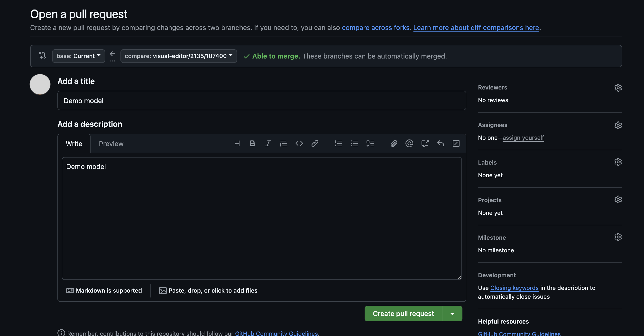644x336 pixels.
Task: Open the Reviewers settings gear
Action: [x=618, y=88]
